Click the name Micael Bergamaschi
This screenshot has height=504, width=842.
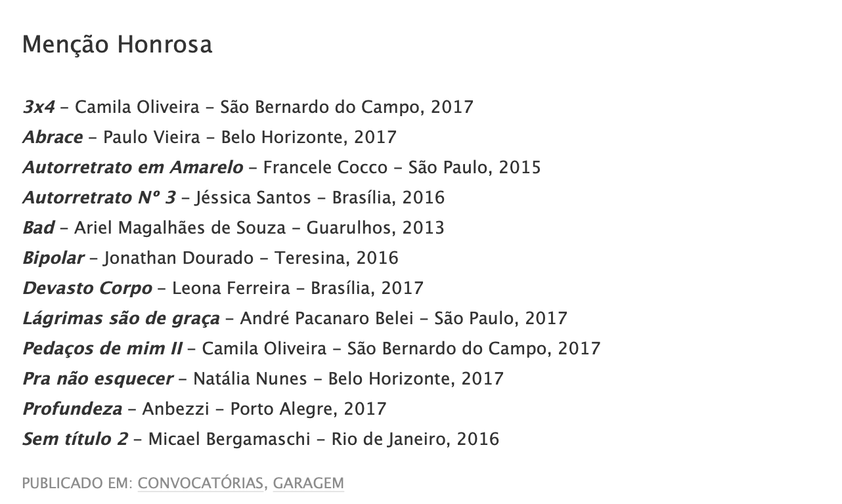229,439
